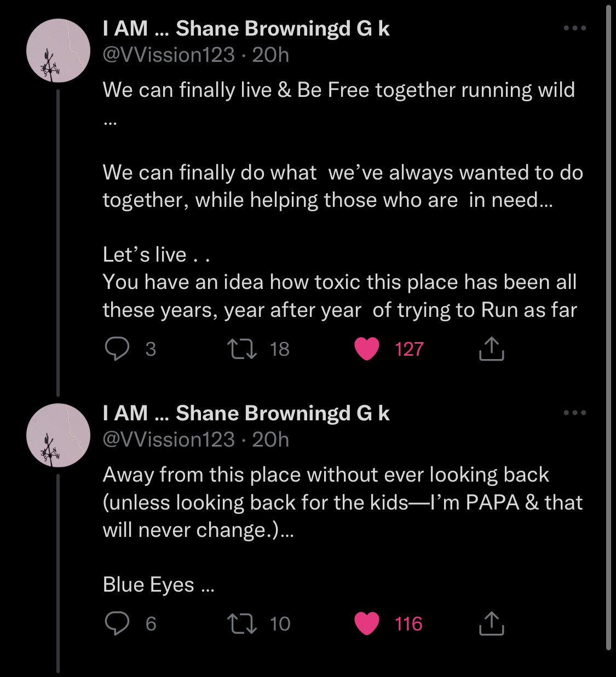This screenshot has width=616, height=677.
Task: Retweet the first tweet
Action: (x=242, y=349)
